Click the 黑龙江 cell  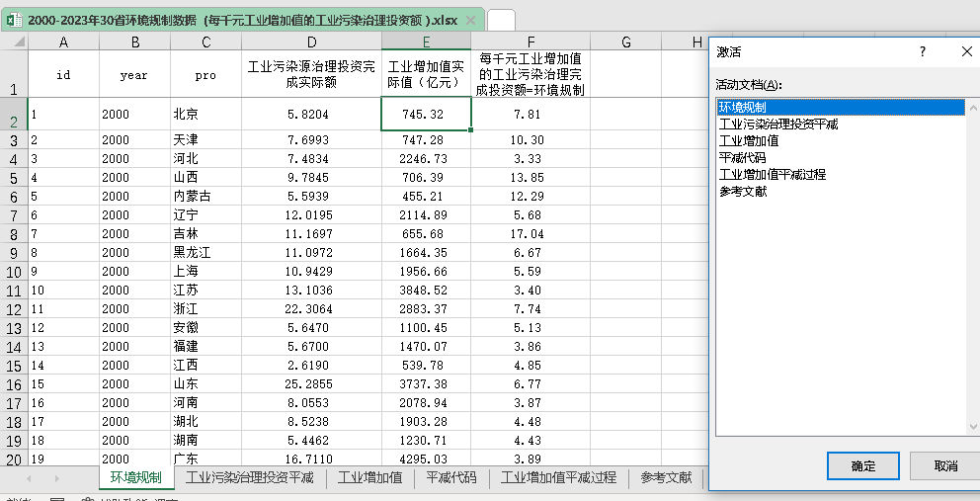(206, 252)
